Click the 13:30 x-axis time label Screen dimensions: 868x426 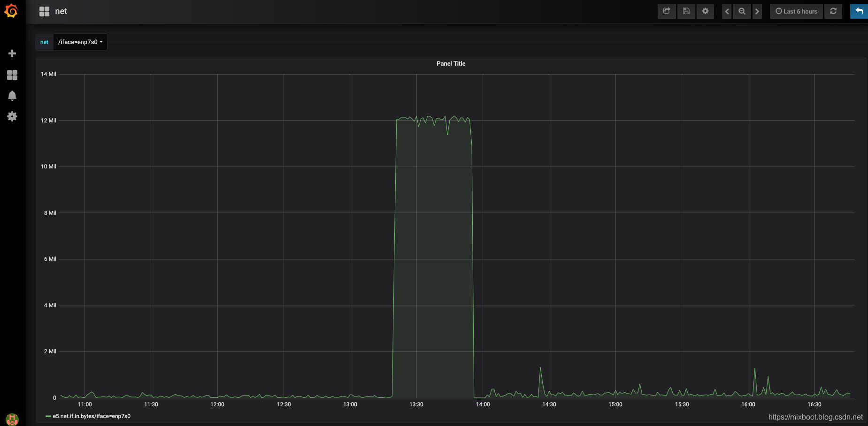click(x=416, y=404)
